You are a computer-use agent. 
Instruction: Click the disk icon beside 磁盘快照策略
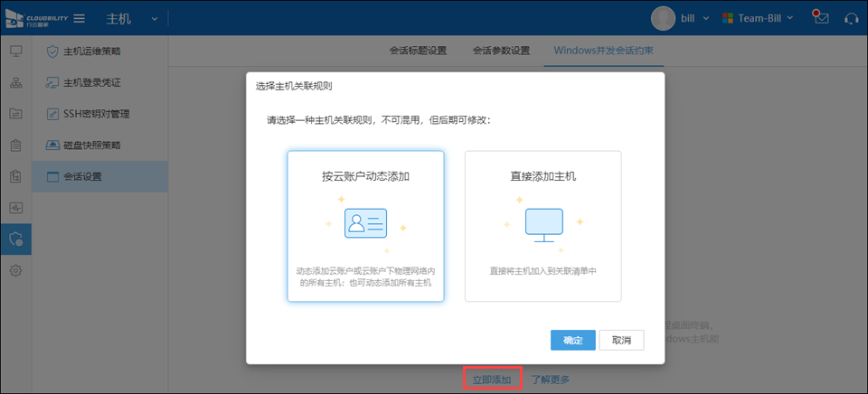[x=52, y=145]
